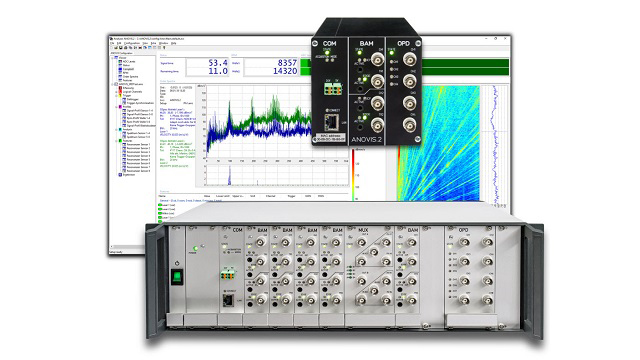Click the floppy-disk Save toolbar icon
Image resolution: width=640 pixels, height=360 pixels.
tap(121, 48)
